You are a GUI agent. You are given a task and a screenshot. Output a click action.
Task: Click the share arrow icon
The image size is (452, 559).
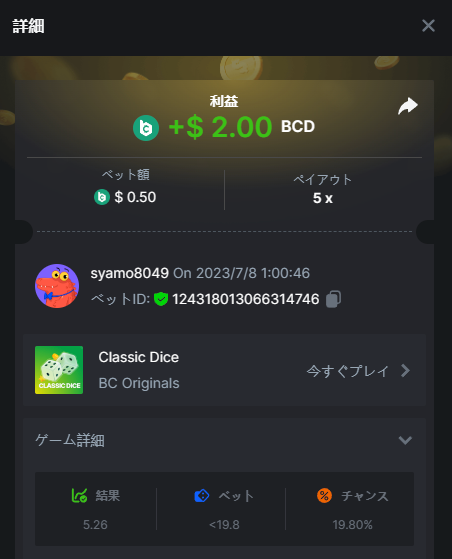[x=408, y=106]
